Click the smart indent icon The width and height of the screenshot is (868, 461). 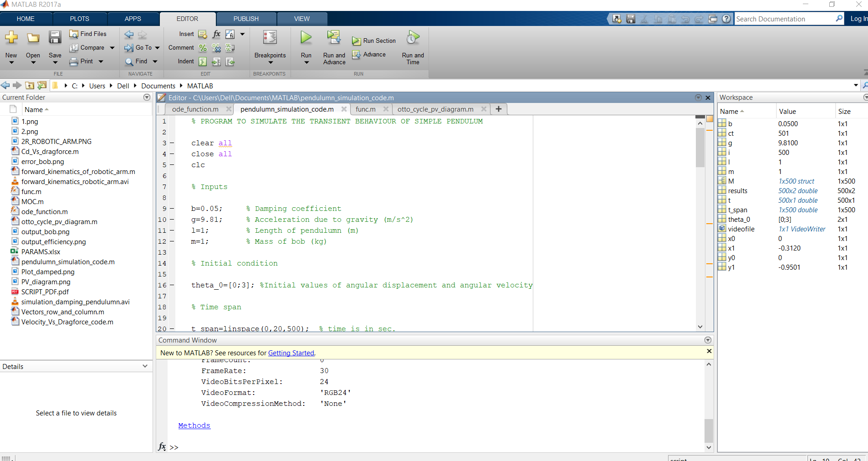203,61
